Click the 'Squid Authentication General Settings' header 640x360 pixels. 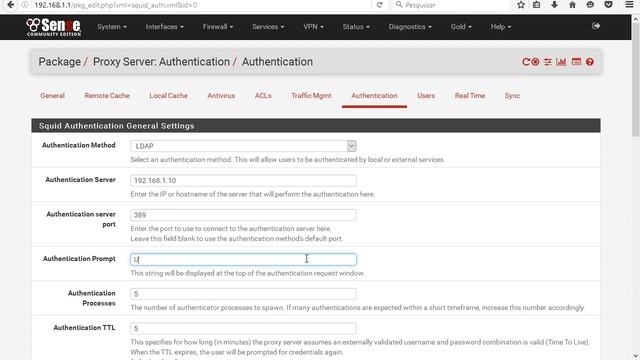pyautogui.click(x=316, y=126)
